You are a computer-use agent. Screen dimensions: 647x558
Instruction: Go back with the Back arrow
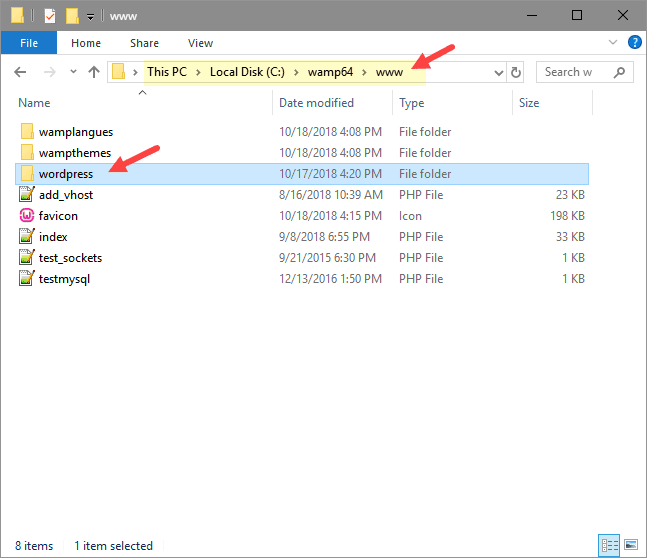[x=20, y=72]
